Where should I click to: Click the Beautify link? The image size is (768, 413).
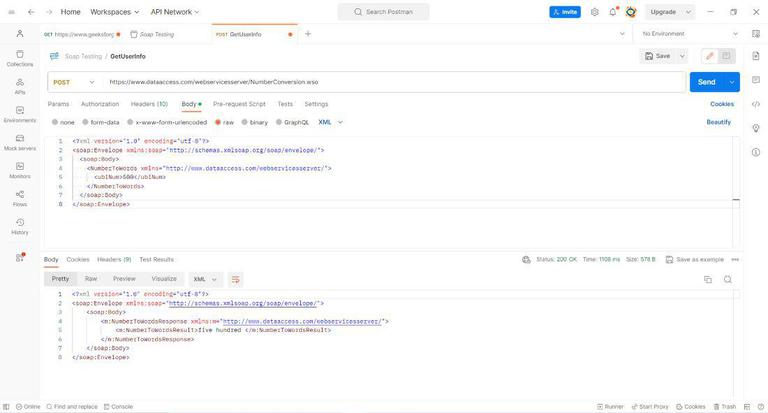tap(719, 122)
